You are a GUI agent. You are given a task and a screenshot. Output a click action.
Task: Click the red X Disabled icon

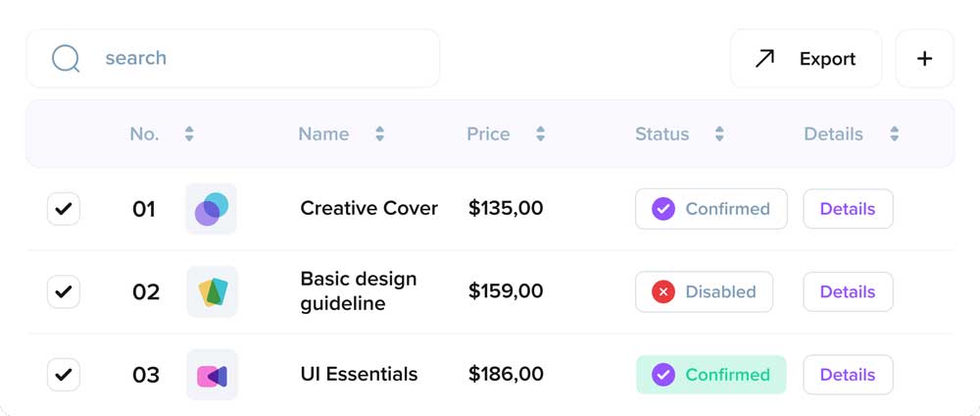(663, 291)
